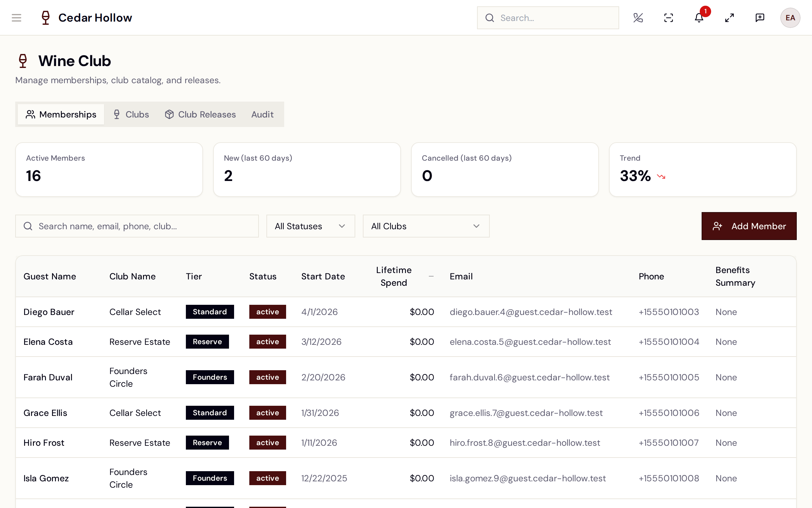Open the EA user avatar menu
812x508 pixels.
[x=790, y=18]
